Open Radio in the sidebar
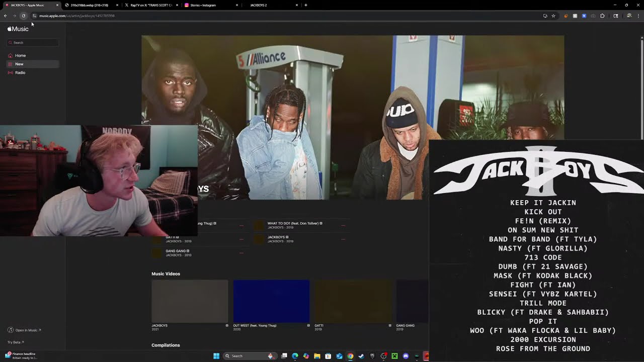Viewport: 644px width, 362px height. (33, 72)
